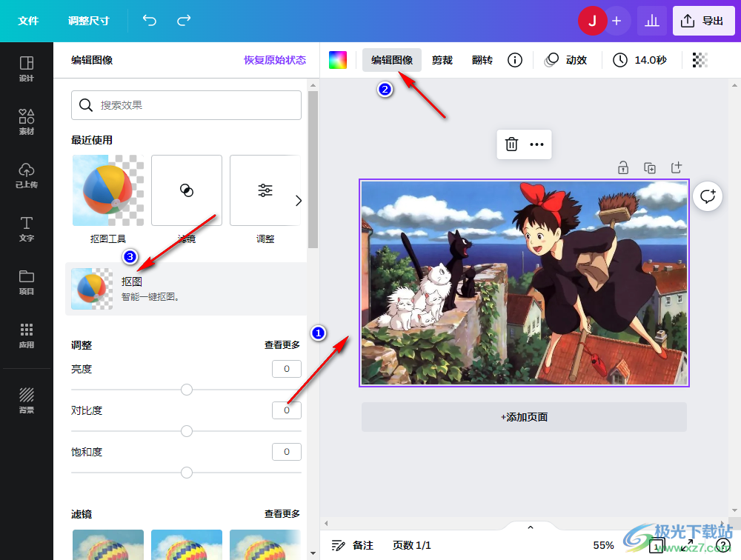741x560 pixels.
Task: Click 恢复原始状态 reset link
Action: [275, 60]
